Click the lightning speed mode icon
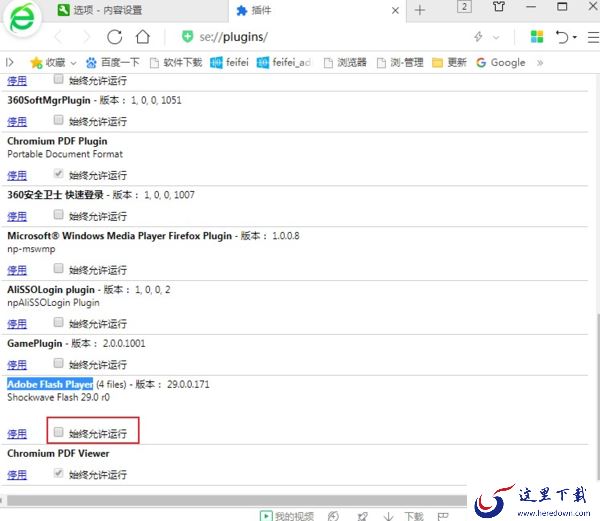The width and height of the screenshot is (600, 521). 478,37
